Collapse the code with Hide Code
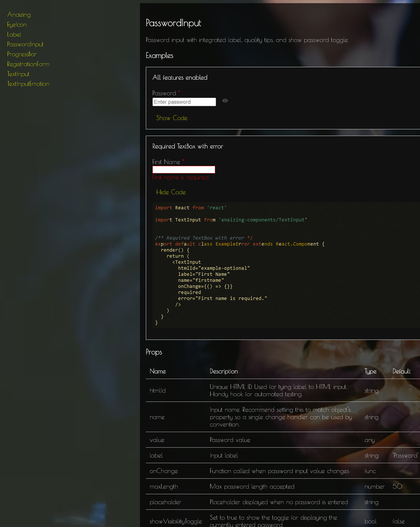This screenshot has height=527, width=420. [171, 192]
